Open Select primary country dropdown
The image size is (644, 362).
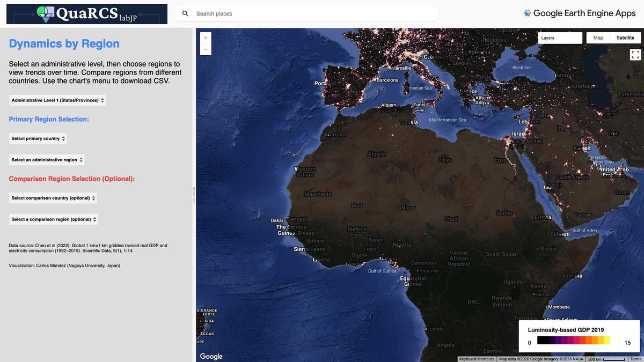click(38, 138)
